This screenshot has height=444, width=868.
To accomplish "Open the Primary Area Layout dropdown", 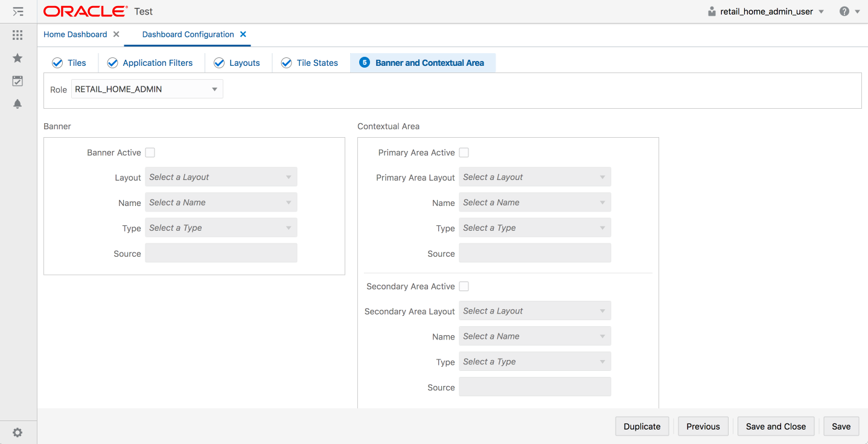I will [x=535, y=177].
